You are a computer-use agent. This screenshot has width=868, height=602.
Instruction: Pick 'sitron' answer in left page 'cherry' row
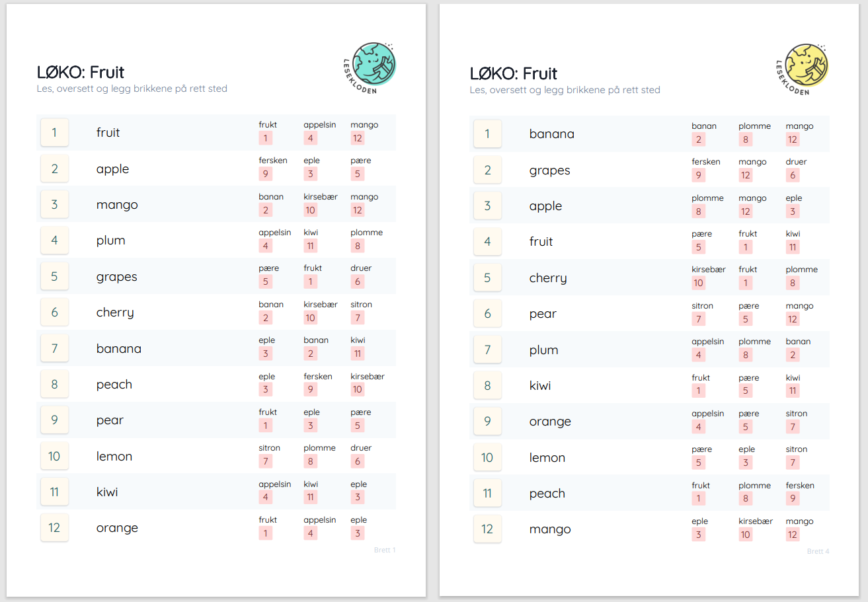pos(361,305)
